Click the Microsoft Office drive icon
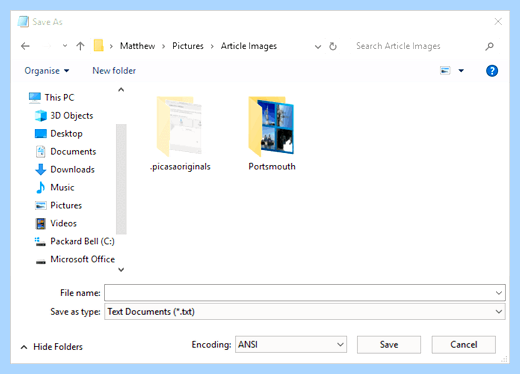 pos(41,261)
